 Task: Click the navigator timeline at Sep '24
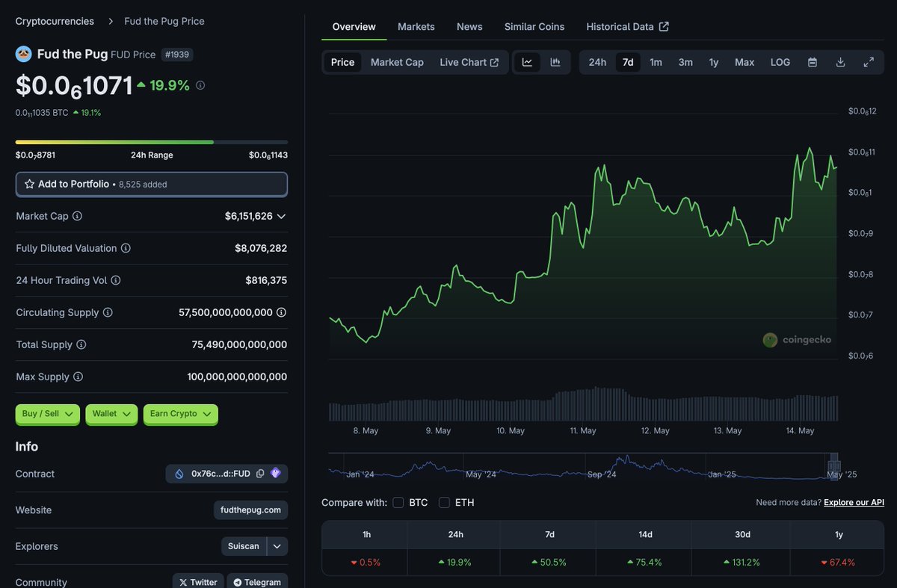(601, 474)
